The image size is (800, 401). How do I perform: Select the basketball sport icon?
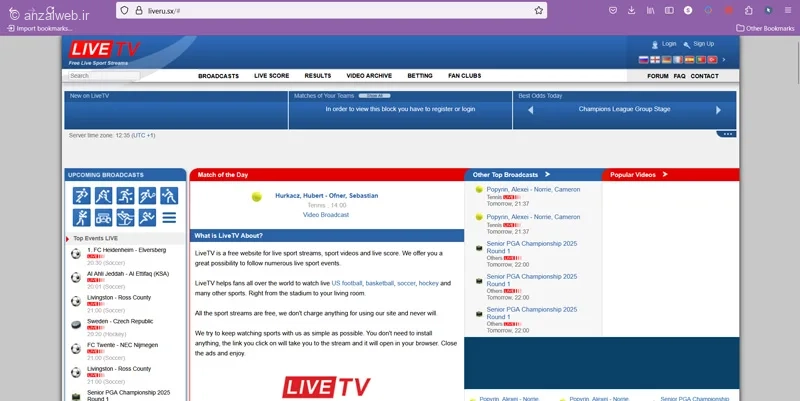pyautogui.click(x=126, y=196)
